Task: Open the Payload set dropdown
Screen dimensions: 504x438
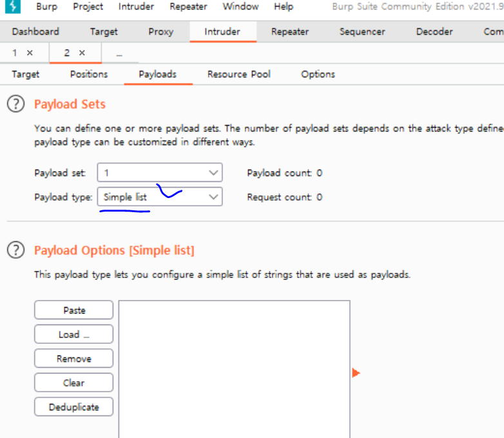Action: point(160,172)
